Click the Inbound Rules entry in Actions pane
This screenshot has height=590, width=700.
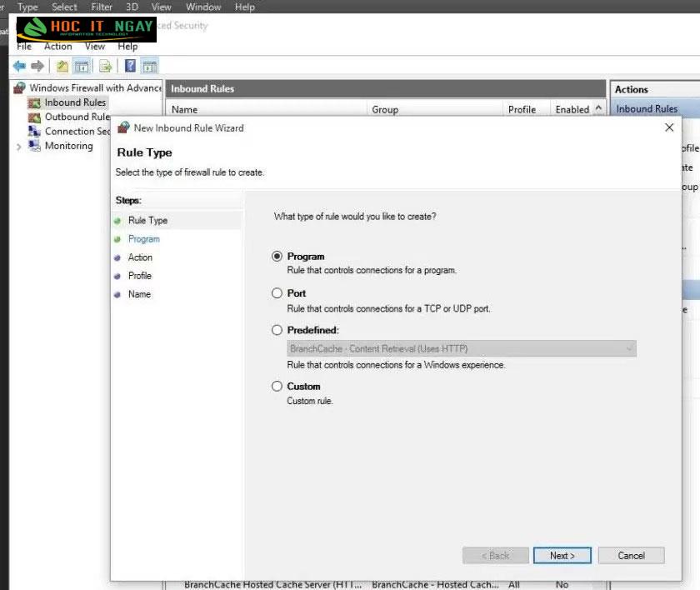coord(647,109)
